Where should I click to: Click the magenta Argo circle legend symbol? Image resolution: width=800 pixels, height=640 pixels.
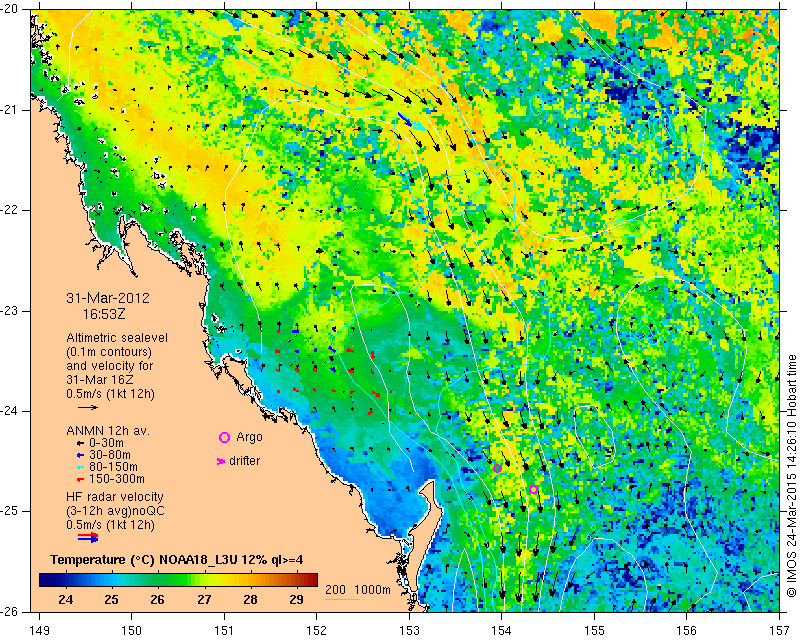[224, 437]
